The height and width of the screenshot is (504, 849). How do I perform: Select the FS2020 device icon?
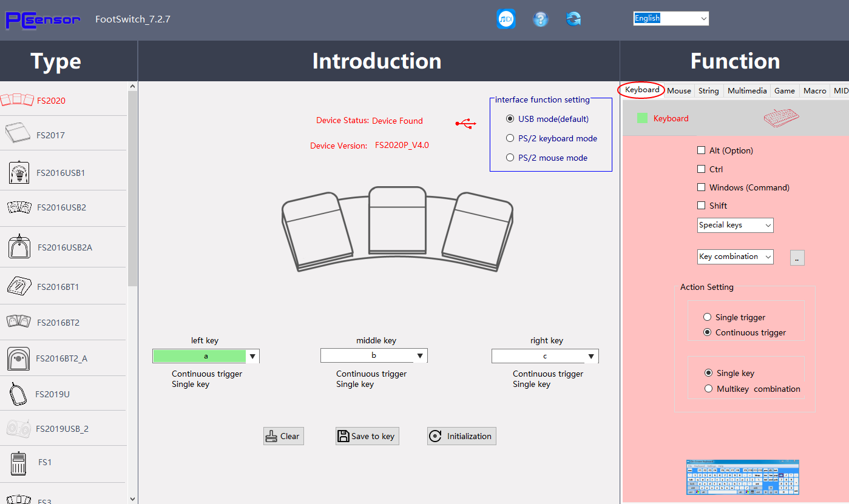coord(16,99)
